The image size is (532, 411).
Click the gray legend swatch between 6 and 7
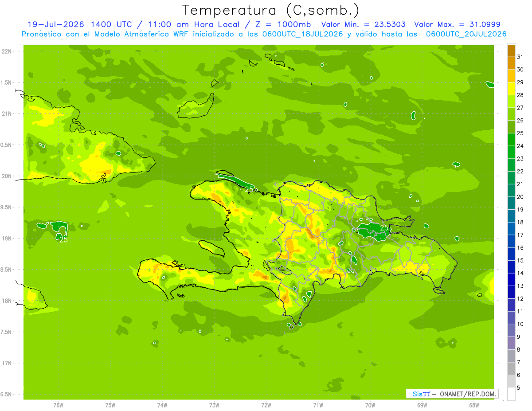tap(511, 368)
